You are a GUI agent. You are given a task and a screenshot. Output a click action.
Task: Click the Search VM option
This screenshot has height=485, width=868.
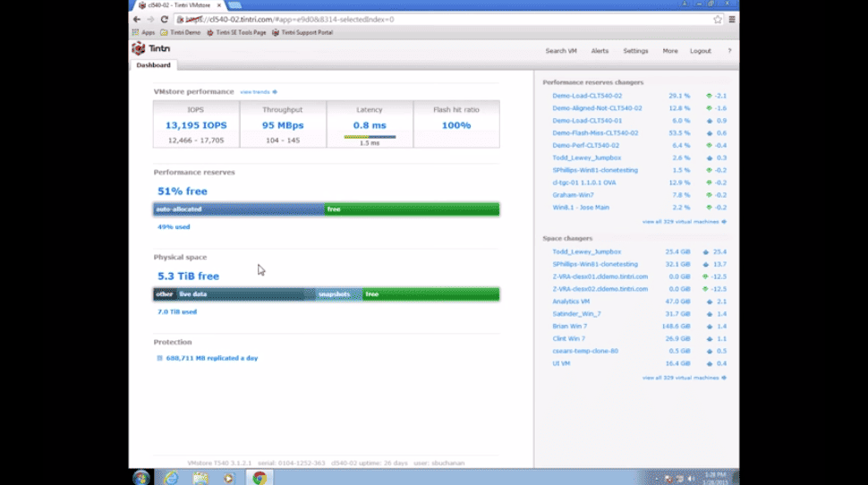pyautogui.click(x=561, y=51)
